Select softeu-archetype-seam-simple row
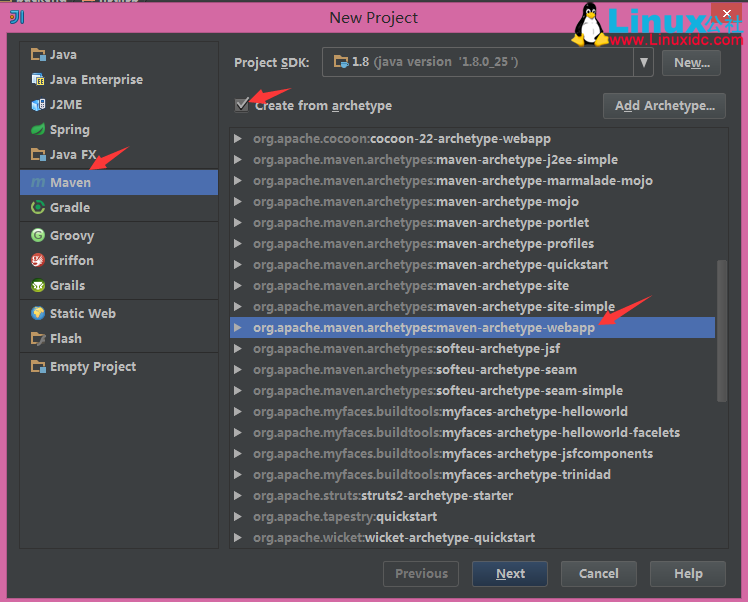 [x=472, y=391]
